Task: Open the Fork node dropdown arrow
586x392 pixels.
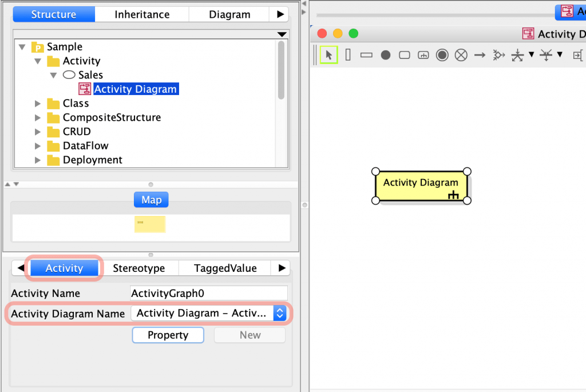Action: (531, 54)
